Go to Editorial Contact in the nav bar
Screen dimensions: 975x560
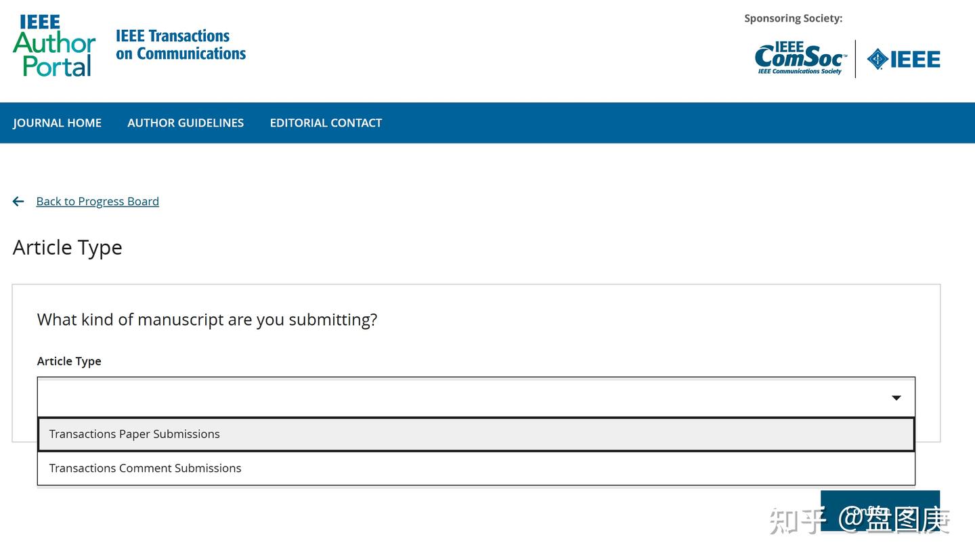click(326, 123)
